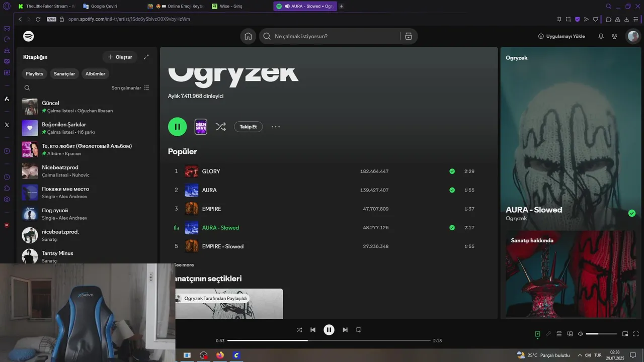Open connect to a device icon
The width and height of the screenshot is (644, 362).
point(570,334)
